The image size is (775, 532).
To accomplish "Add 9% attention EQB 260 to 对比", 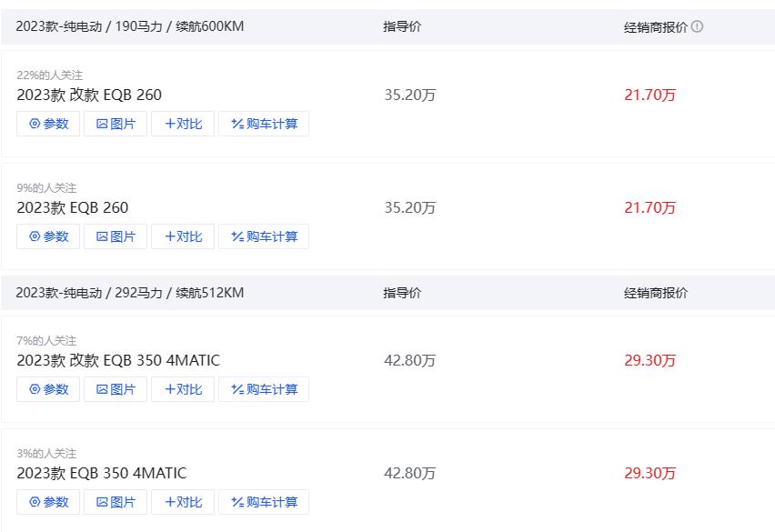I will click(183, 236).
